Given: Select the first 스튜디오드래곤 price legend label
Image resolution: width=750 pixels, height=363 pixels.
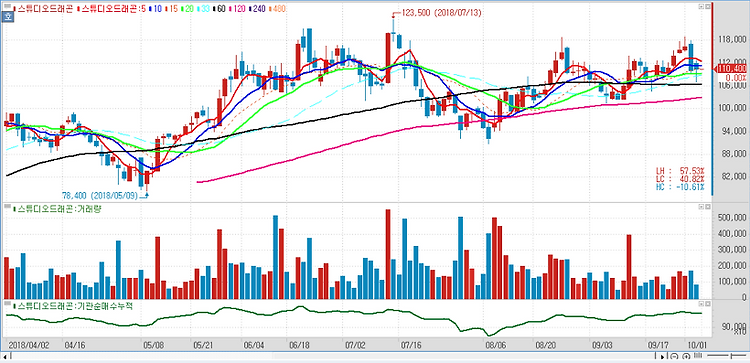Looking at the screenshot, I should pos(45,9).
